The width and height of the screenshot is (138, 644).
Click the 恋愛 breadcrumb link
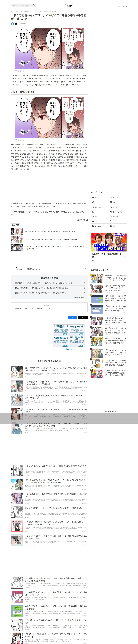point(17,11)
